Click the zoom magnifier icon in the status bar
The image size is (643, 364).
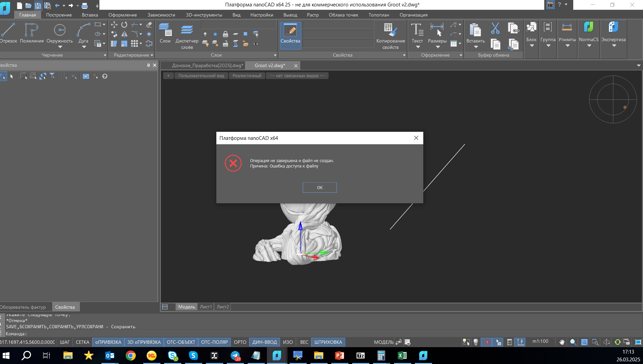click(x=573, y=342)
